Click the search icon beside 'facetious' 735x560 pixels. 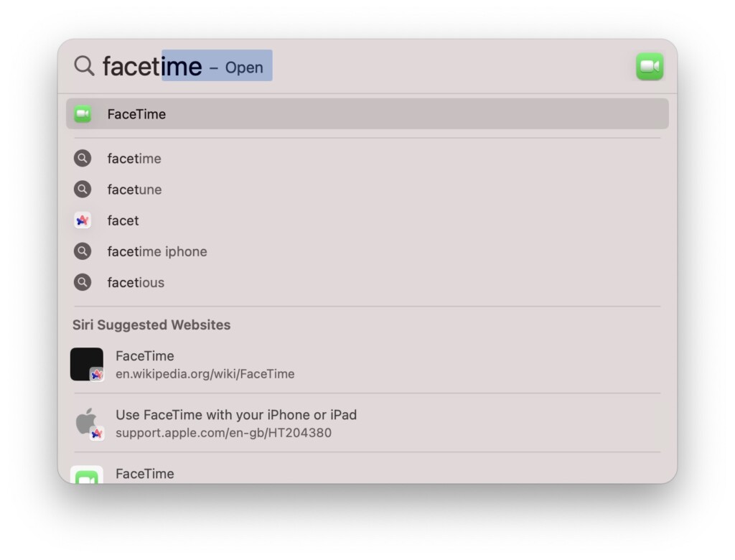click(83, 282)
